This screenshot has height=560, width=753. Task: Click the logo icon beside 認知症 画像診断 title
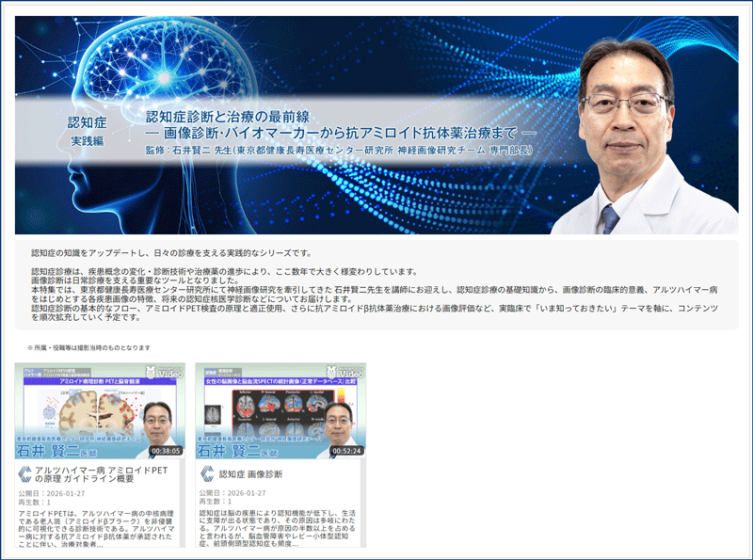206,473
